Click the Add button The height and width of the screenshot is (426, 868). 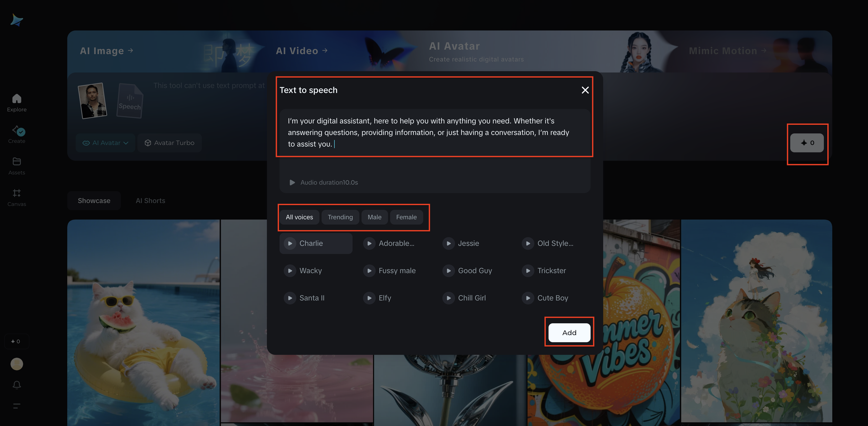[x=569, y=333]
